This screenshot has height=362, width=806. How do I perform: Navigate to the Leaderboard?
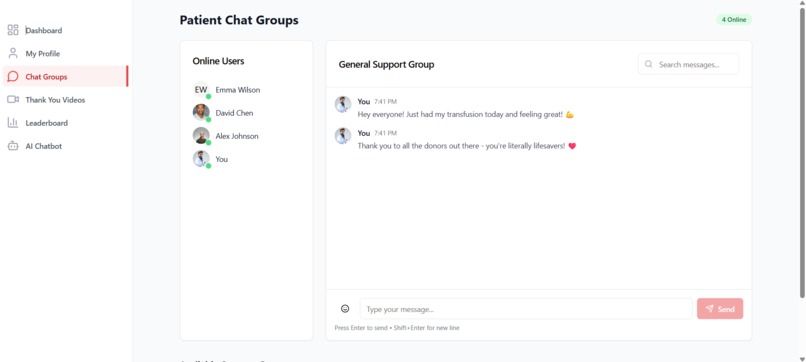(65, 123)
